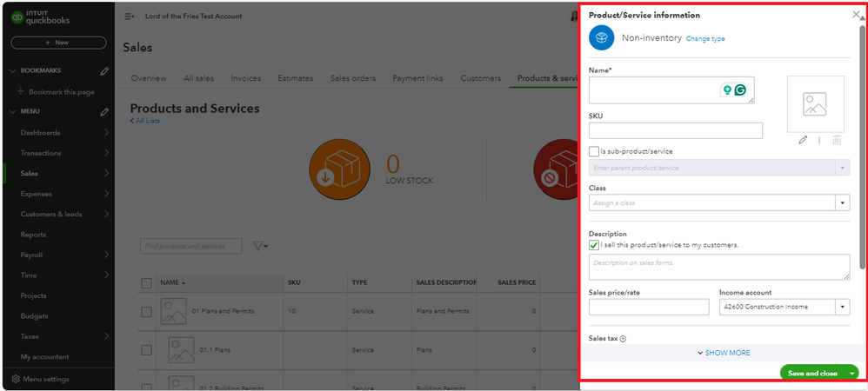Expand the Dashboards submenu

pos(106,133)
